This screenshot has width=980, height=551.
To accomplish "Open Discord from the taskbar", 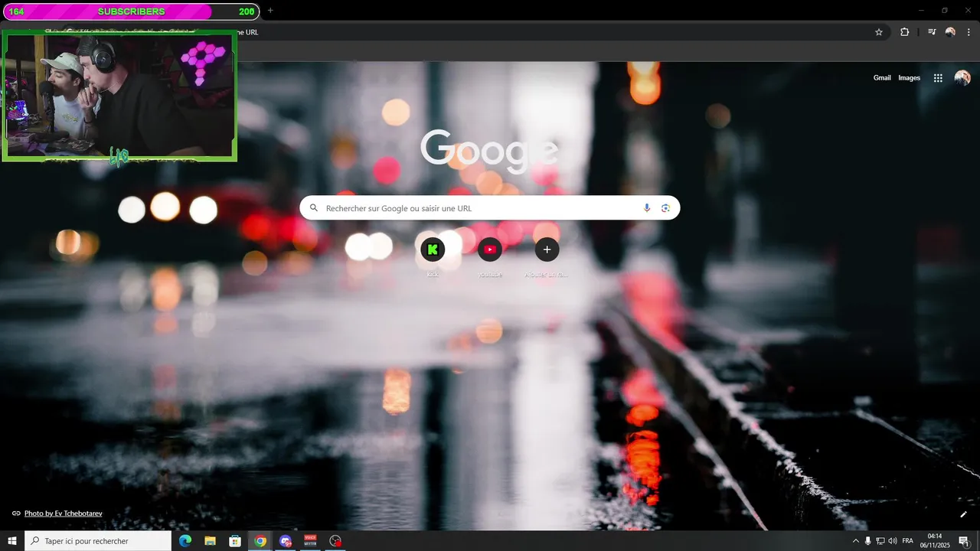I will pos(286,541).
